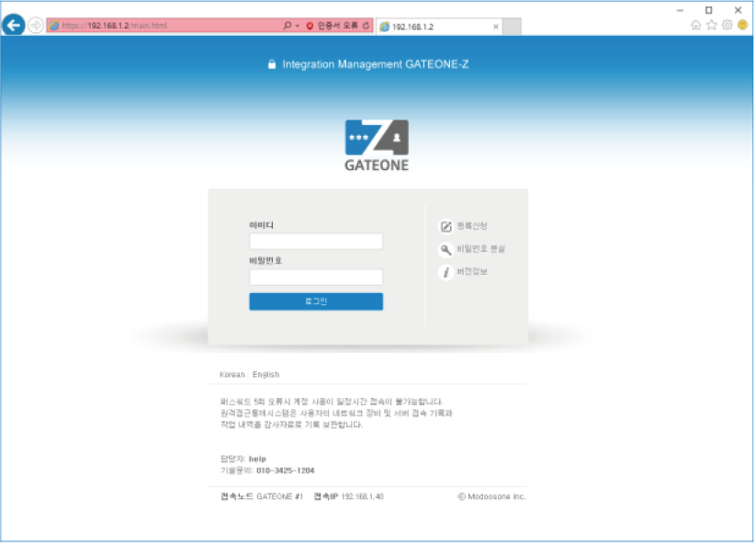Click the phone number 010-3425-1204
The width and height of the screenshot is (756, 545).
tap(286, 471)
